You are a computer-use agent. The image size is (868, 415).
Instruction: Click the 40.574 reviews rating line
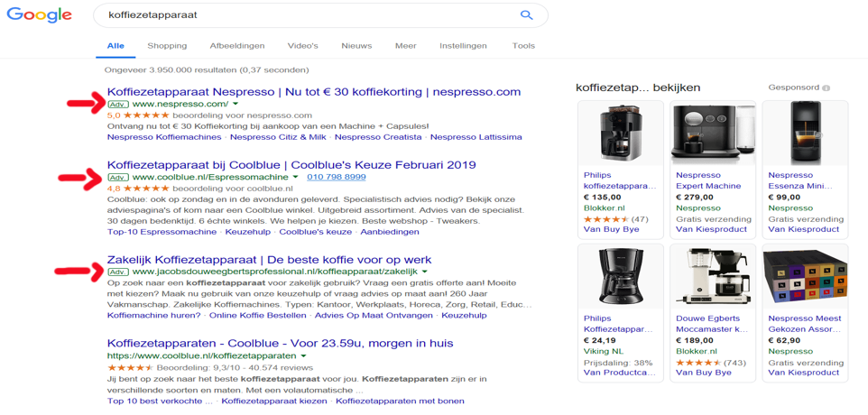pyautogui.click(x=210, y=367)
